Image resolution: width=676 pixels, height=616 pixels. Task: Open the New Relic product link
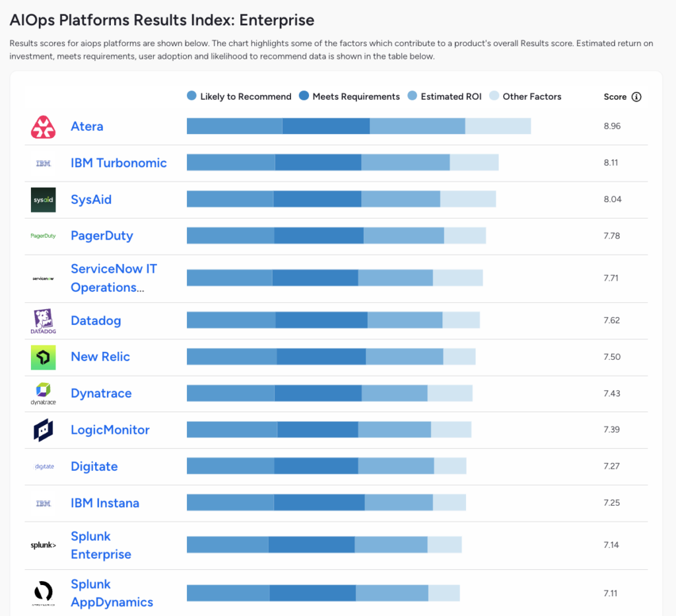[100, 357]
